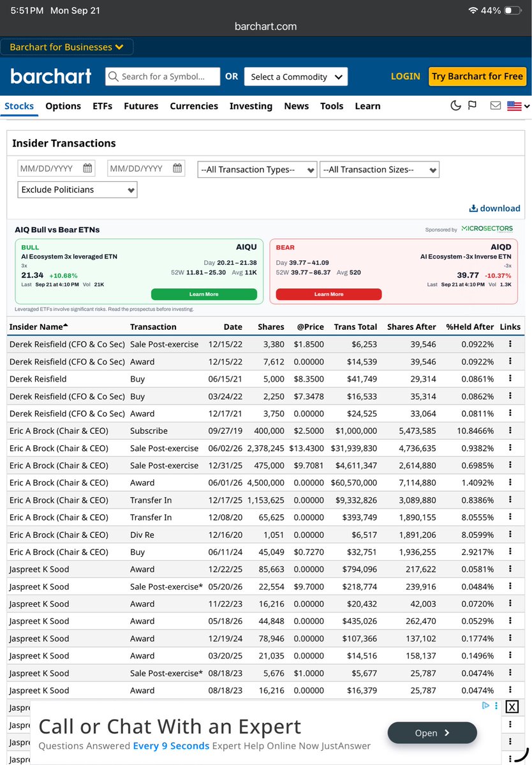Click the LOGIN link
This screenshot has height=765, width=532.
[x=405, y=77]
